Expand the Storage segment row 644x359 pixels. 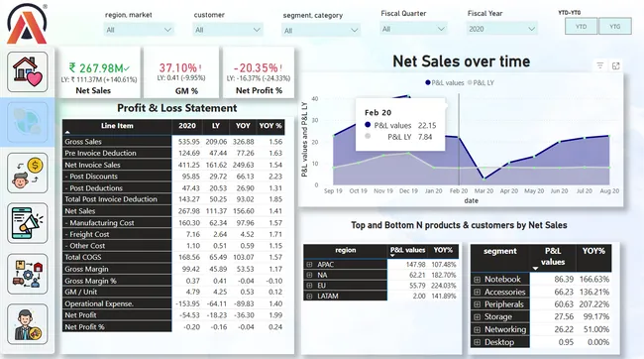coord(477,317)
